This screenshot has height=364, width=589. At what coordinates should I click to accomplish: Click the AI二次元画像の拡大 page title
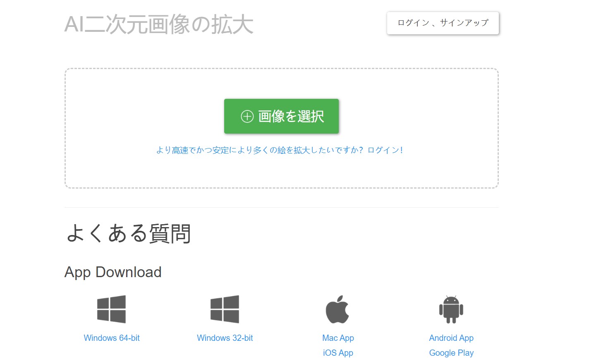(x=159, y=24)
